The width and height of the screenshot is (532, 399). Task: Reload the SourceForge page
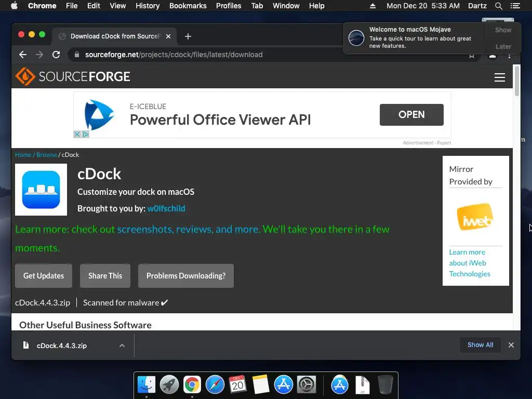56,55
